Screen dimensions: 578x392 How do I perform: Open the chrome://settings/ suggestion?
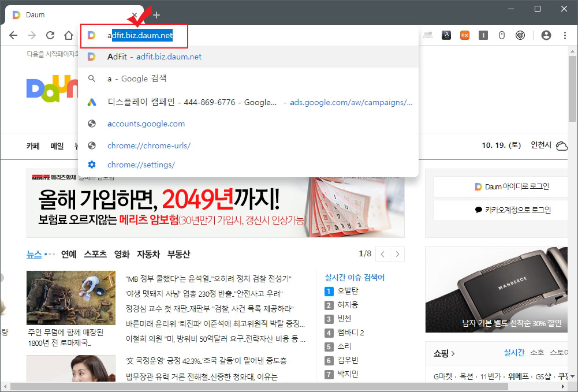pos(248,165)
